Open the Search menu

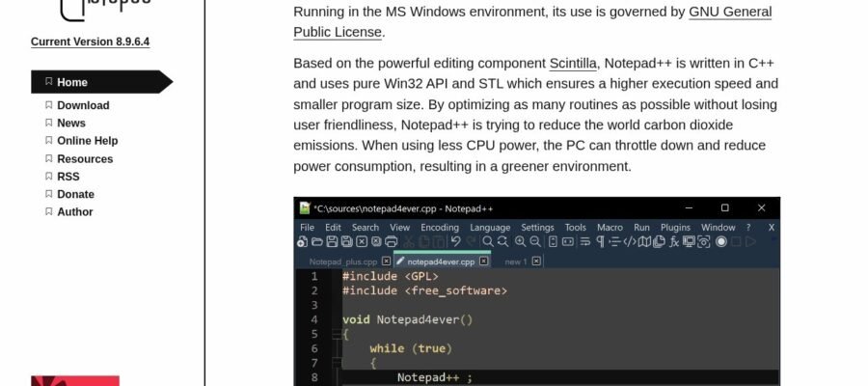366,227
